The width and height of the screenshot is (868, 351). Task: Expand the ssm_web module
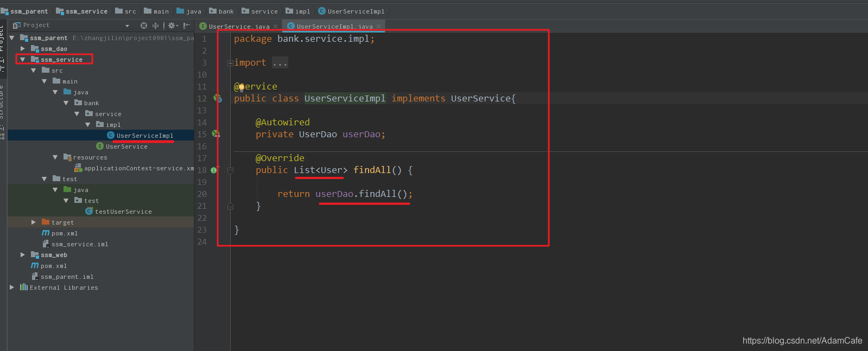(x=23, y=255)
